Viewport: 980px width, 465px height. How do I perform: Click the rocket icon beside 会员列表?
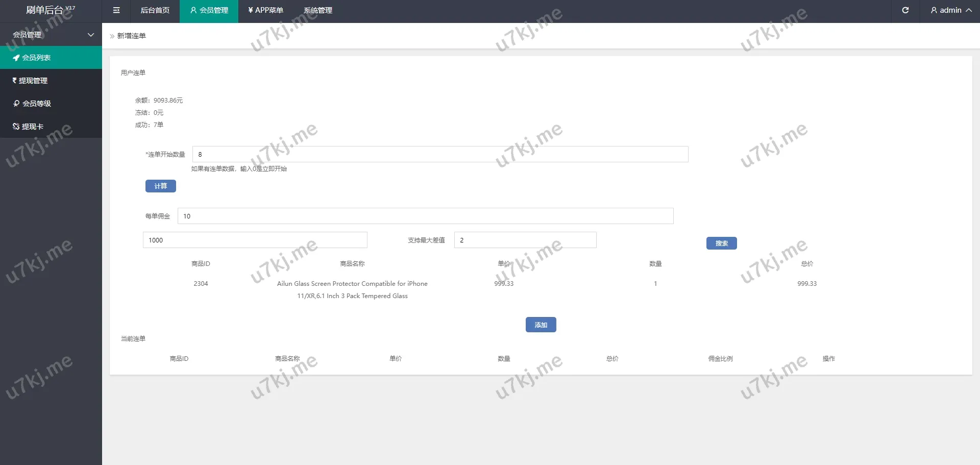pyautogui.click(x=16, y=58)
